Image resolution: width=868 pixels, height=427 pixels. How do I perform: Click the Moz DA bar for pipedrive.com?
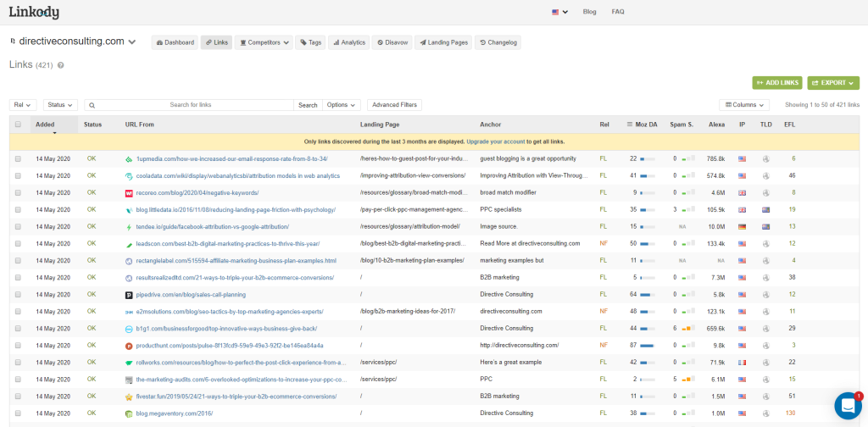coord(648,295)
